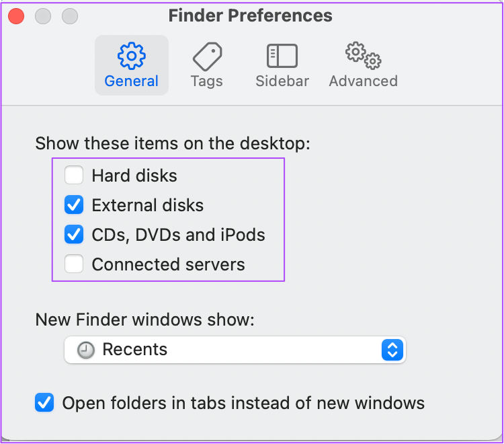Open the Sidebar panel icon
This screenshot has height=444, width=504.
coord(282,56)
